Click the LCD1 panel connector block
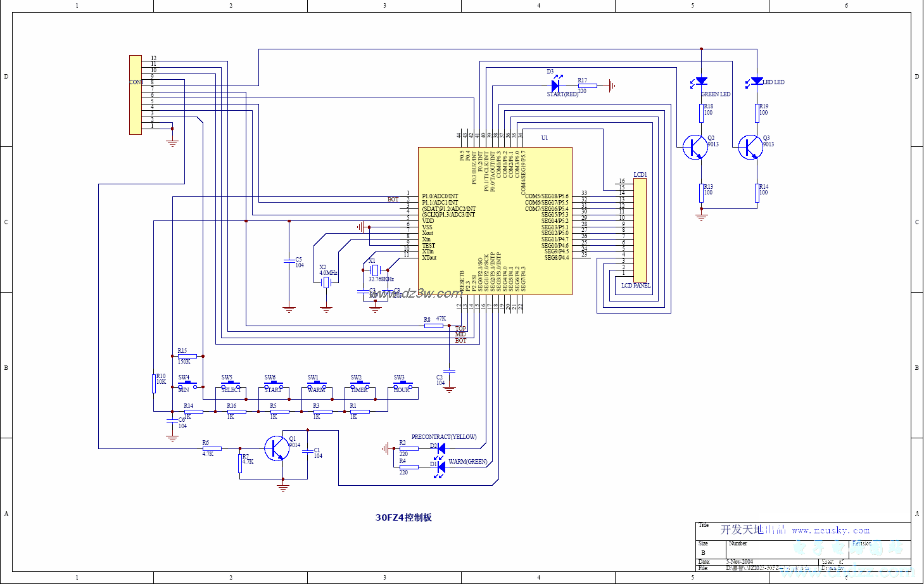 pyautogui.click(x=640, y=230)
